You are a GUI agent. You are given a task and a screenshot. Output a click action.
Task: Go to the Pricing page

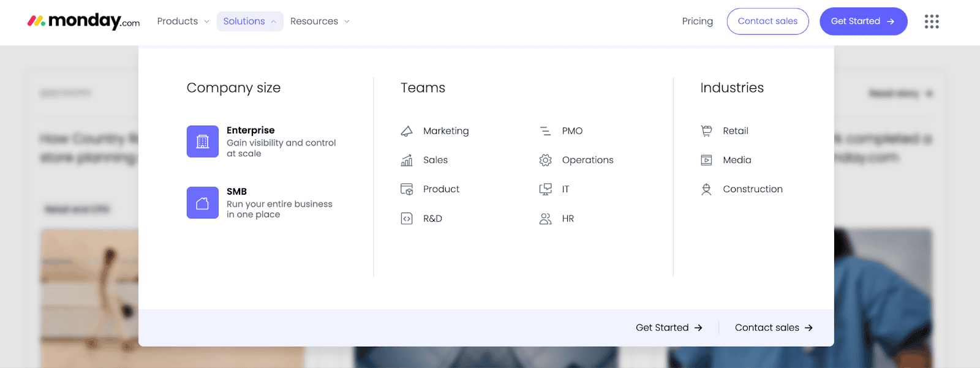[698, 21]
